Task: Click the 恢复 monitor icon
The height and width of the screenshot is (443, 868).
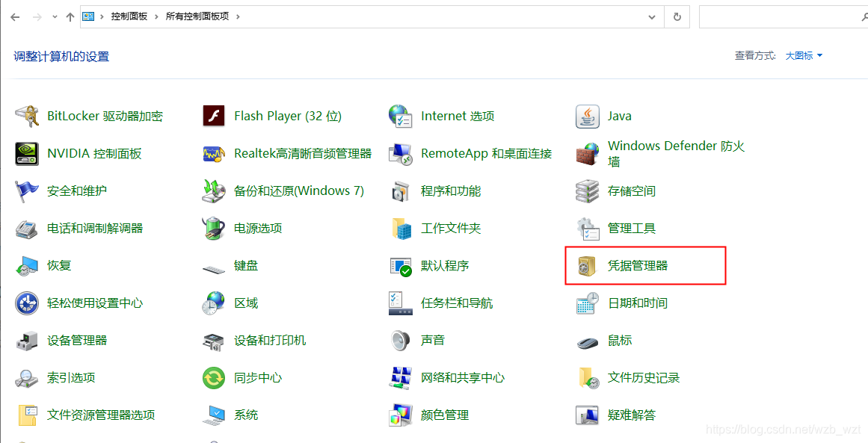Action: 27,266
